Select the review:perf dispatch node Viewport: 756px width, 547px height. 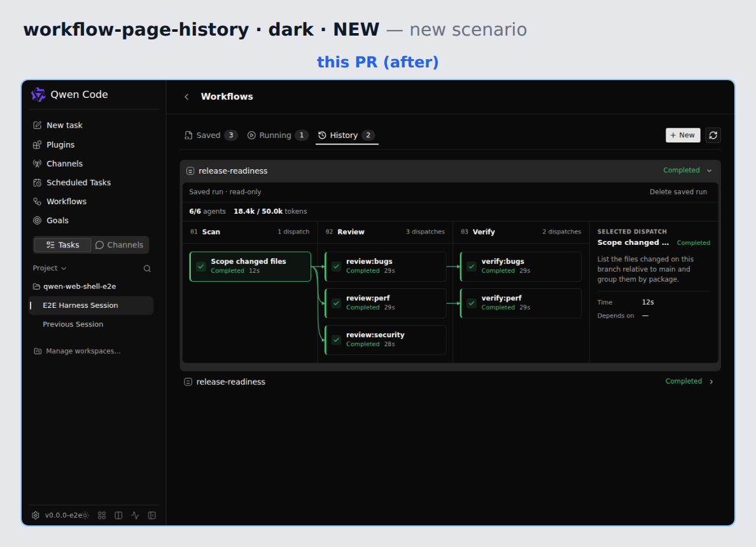click(386, 303)
